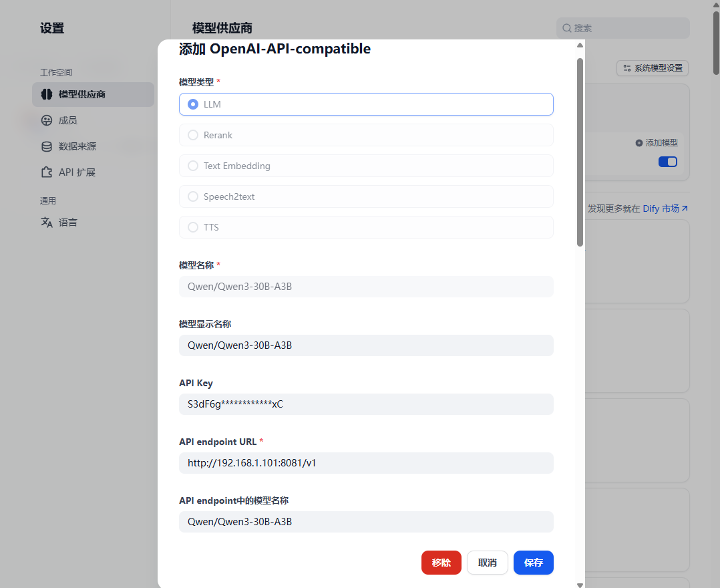Click the API endpoint URL field

coord(366,463)
